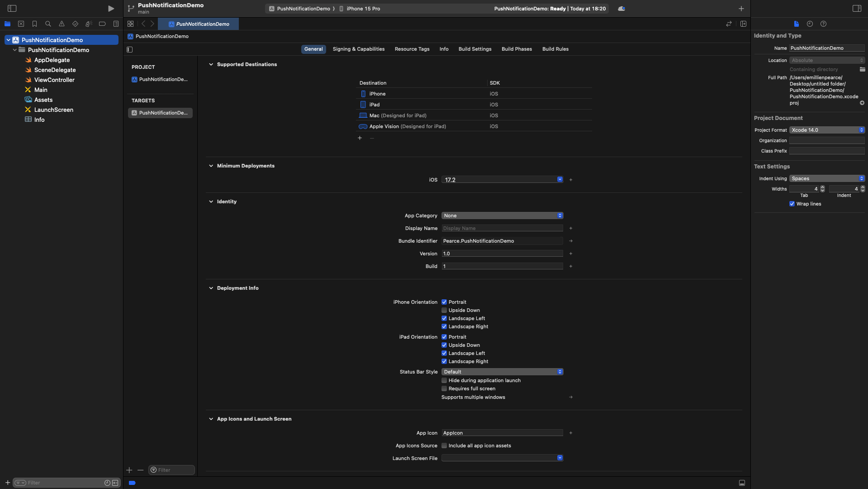
Task: Uncheck Wrap lines in Text Settings
Action: pyautogui.click(x=792, y=204)
